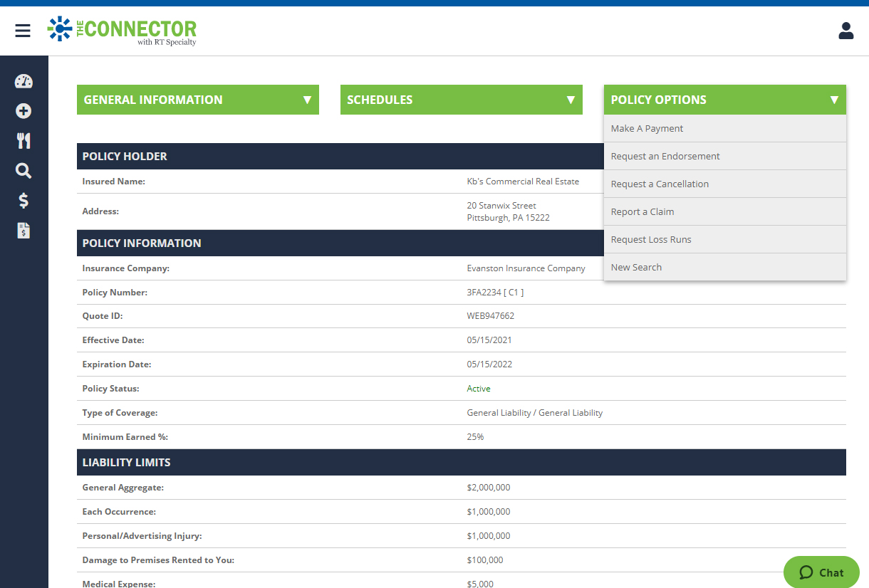Click the plus circle sidebar icon
Screen dimensions: 869x588
pos(24,111)
